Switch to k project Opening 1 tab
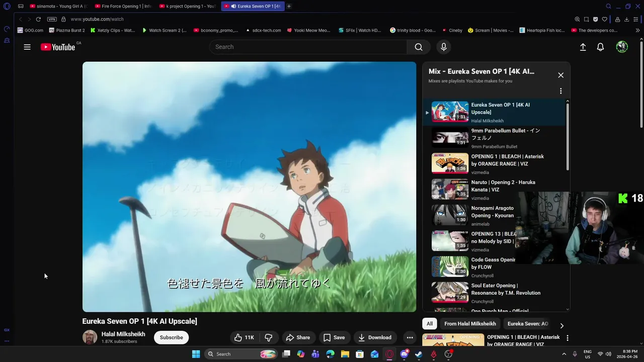Screen dimensions: 644x362 coord(188,6)
